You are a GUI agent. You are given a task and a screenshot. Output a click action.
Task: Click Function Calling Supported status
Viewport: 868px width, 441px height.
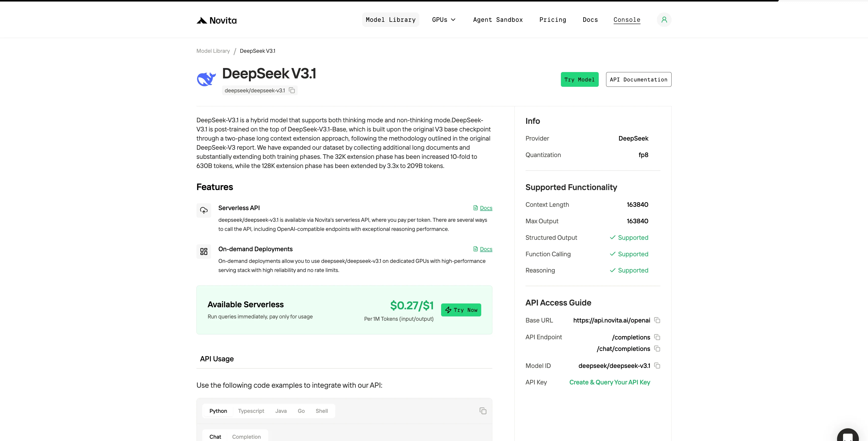pyautogui.click(x=629, y=254)
